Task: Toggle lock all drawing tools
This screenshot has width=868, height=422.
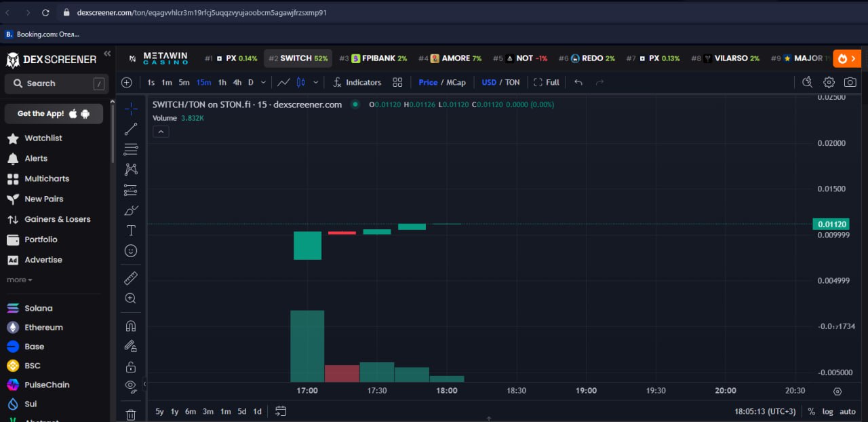Action: (131, 367)
